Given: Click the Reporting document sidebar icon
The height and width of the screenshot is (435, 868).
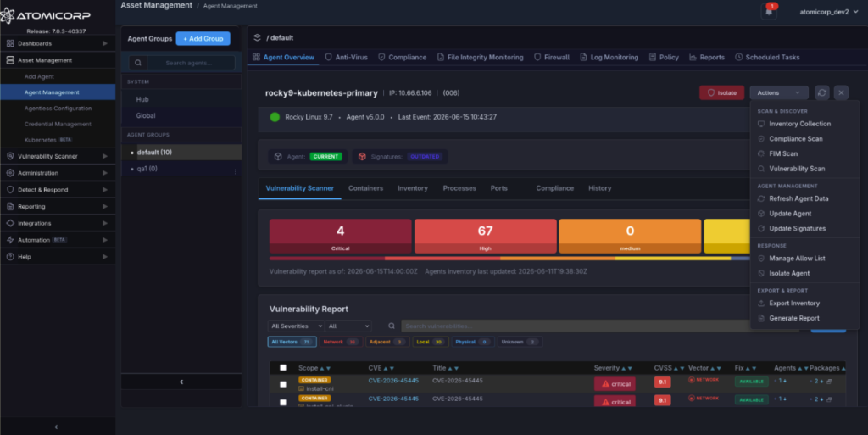Looking at the screenshot, I should [x=10, y=206].
